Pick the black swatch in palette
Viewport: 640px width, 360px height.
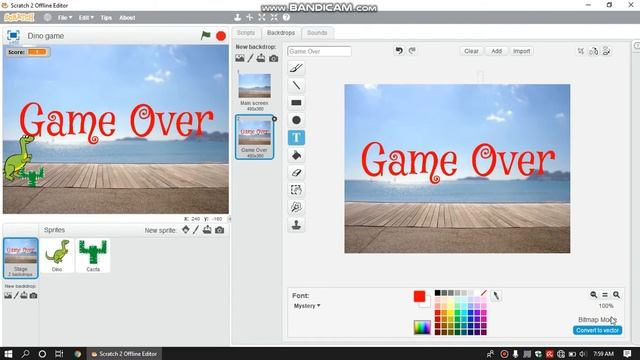438,293
